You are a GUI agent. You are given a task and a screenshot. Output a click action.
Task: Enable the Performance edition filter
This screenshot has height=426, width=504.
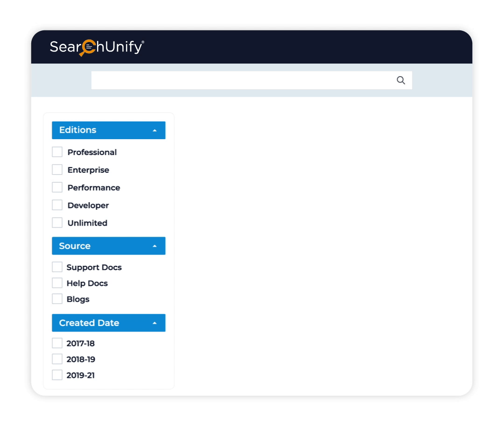(x=57, y=187)
